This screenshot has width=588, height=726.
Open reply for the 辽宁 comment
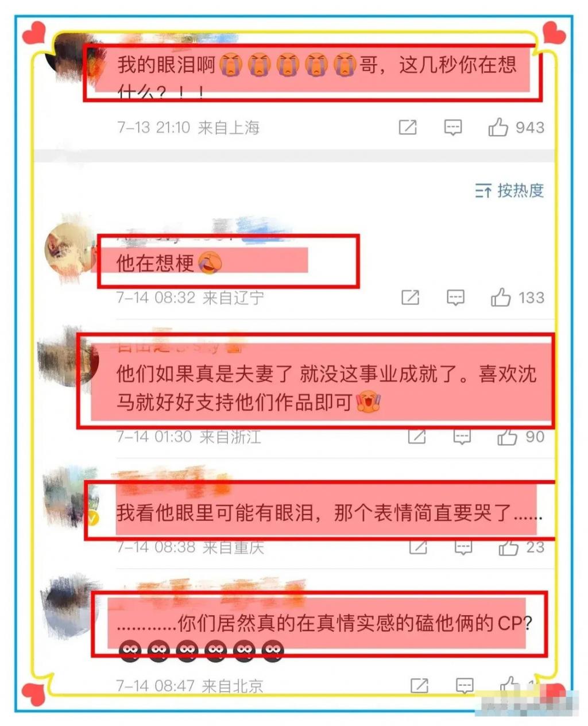point(455,298)
